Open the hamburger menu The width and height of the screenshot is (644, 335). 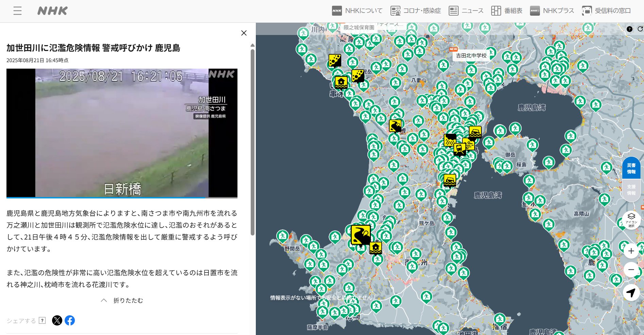17,11
